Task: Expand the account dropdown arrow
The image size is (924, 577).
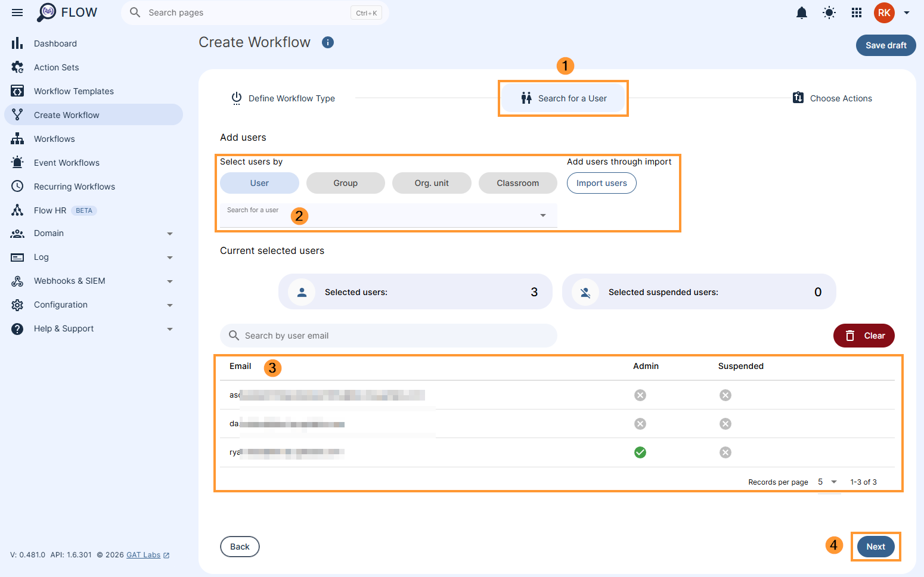Action: pos(907,13)
